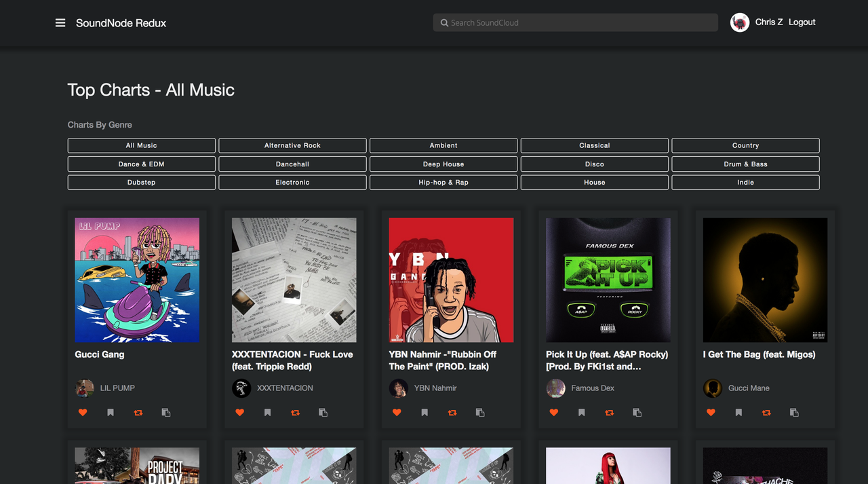Play Famous Dex Pick It Up cover
The width and height of the screenshot is (868, 484).
tap(608, 280)
